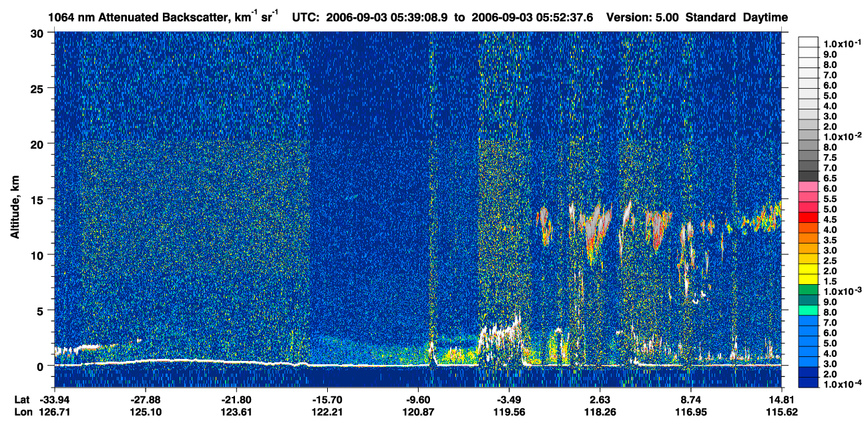The height and width of the screenshot is (445, 868).
Task: Click longitude value '122.21'
Action: [328, 412]
